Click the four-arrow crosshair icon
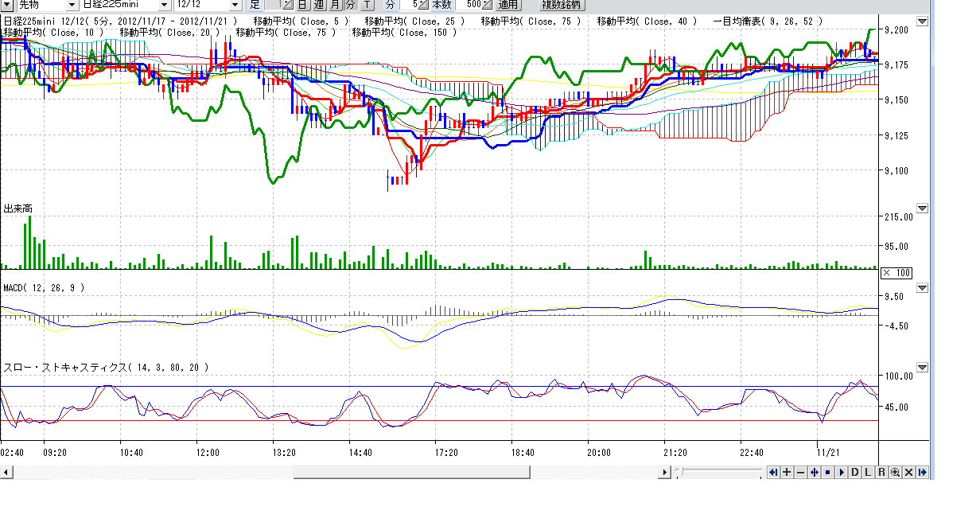Viewport: 980px width, 530px height. tap(814, 472)
